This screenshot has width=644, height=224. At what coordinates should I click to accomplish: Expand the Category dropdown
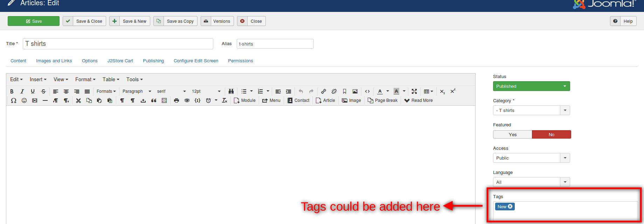[x=565, y=111]
